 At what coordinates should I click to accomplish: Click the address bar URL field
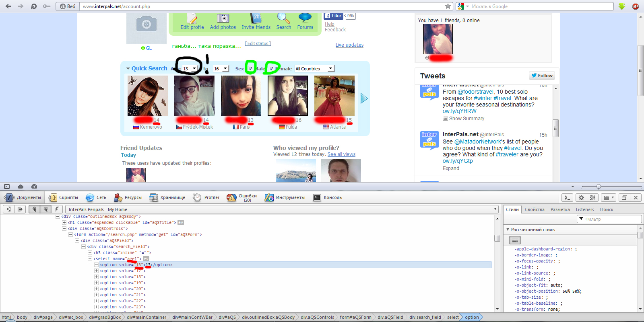(262, 6)
